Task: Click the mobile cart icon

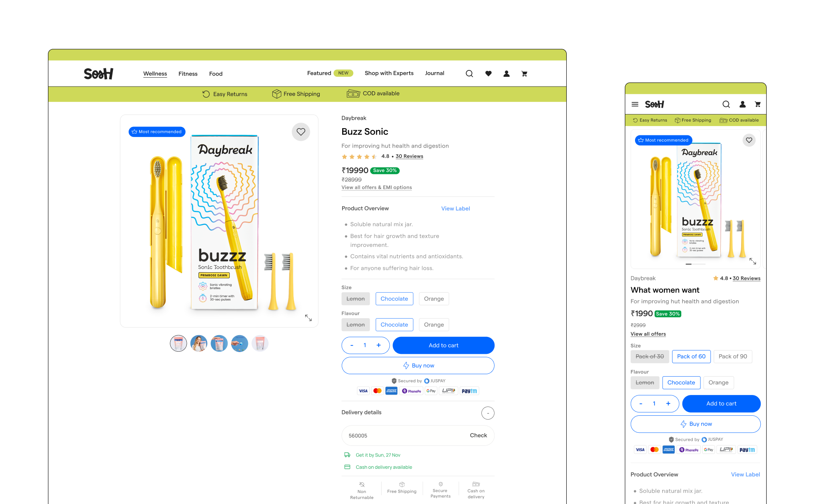Action: point(757,104)
